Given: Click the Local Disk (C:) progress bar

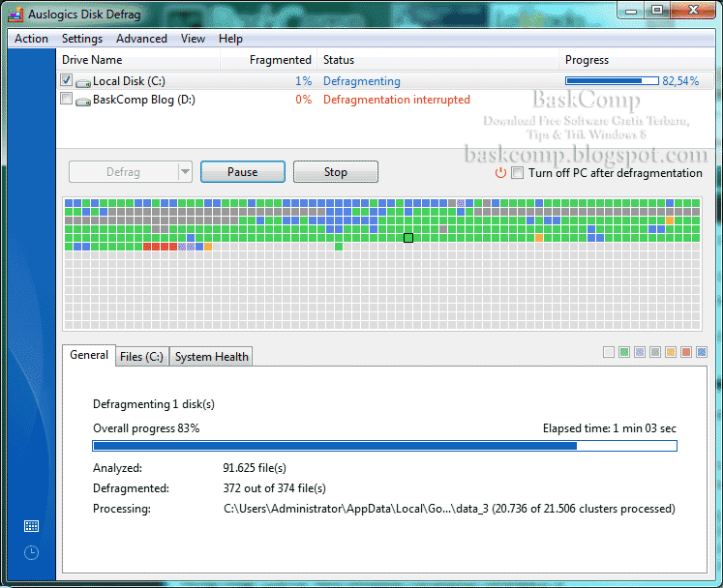Looking at the screenshot, I should (x=612, y=81).
